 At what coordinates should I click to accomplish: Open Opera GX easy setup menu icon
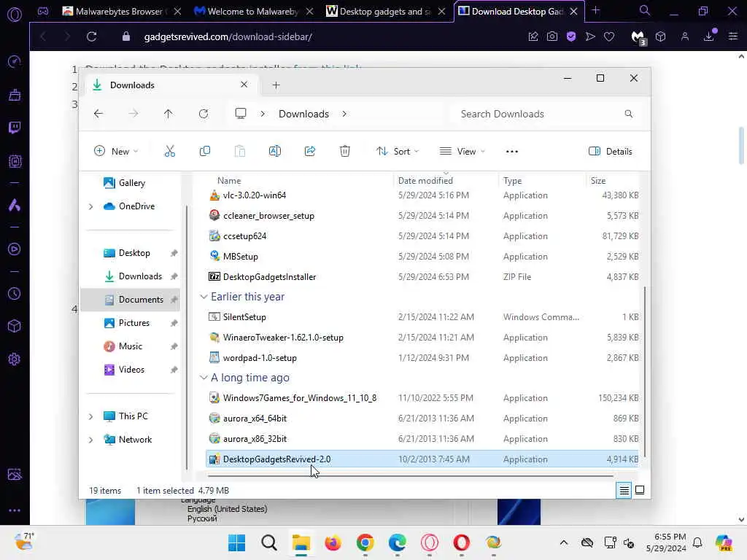point(733,36)
